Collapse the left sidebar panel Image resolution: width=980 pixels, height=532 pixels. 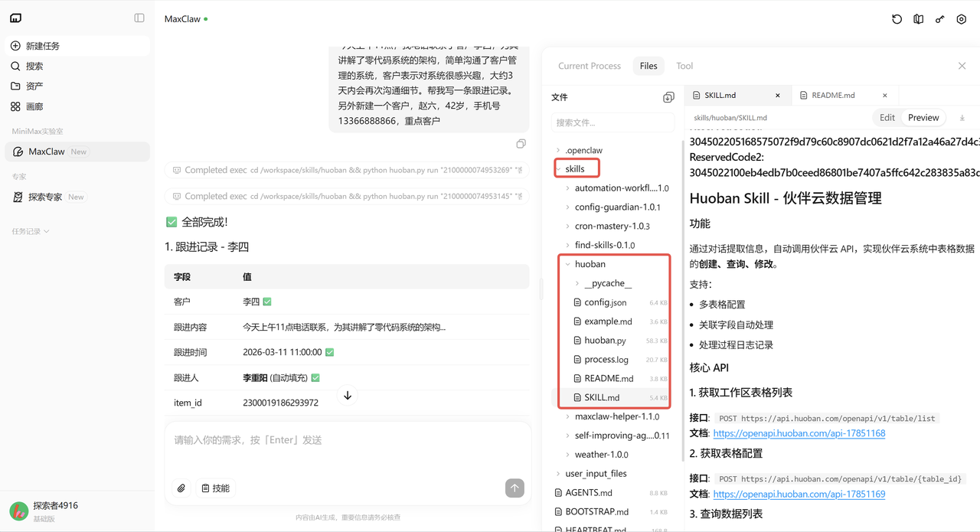click(x=139, y=18)
